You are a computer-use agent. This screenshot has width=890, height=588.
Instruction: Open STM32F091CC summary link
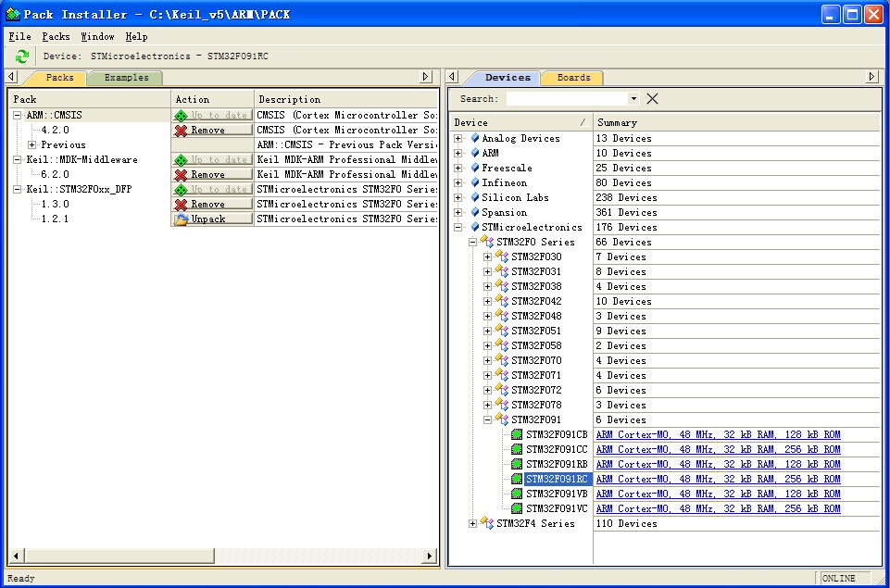pos(718,449)
